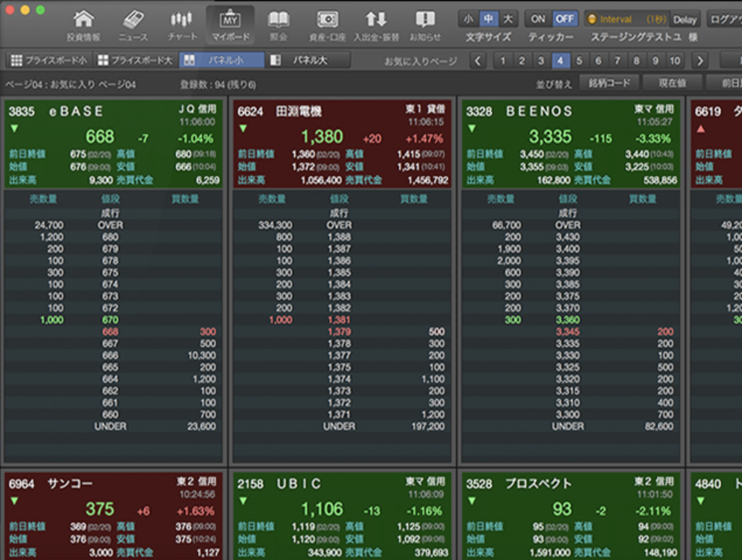Open favorites page 8

[x=636, y=60]
